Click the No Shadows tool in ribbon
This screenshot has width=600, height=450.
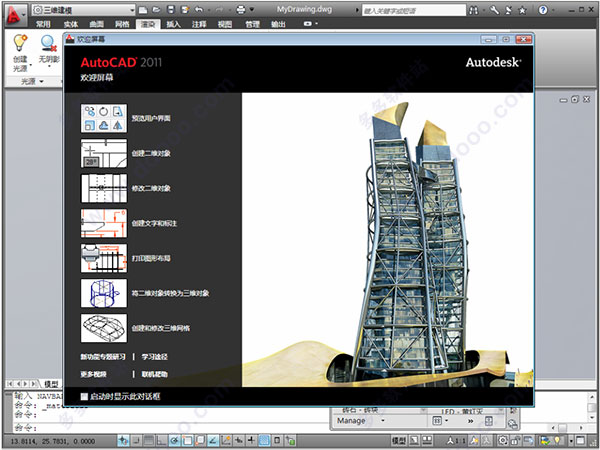click(x=49, y=52)
